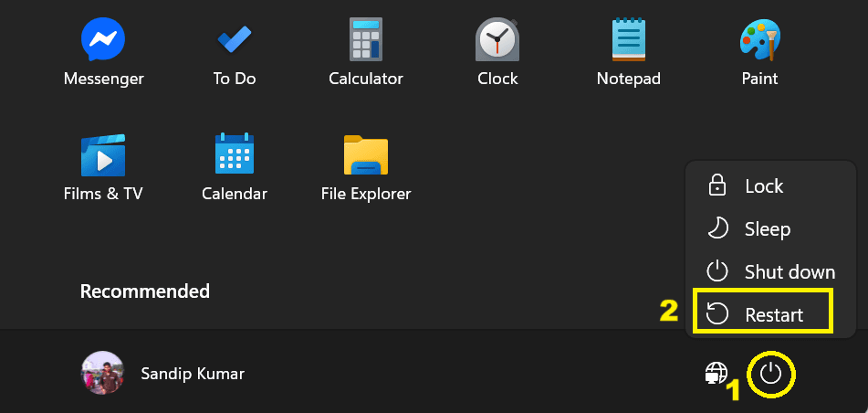Screen dimensions: 868x413
Task: Open the Paint app
Action: point(759,52)
